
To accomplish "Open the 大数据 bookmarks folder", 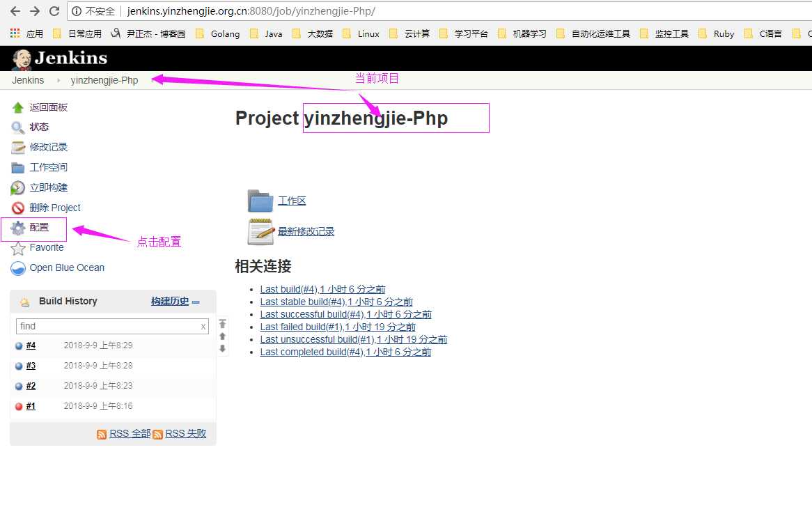I will (x=313, y=33).
